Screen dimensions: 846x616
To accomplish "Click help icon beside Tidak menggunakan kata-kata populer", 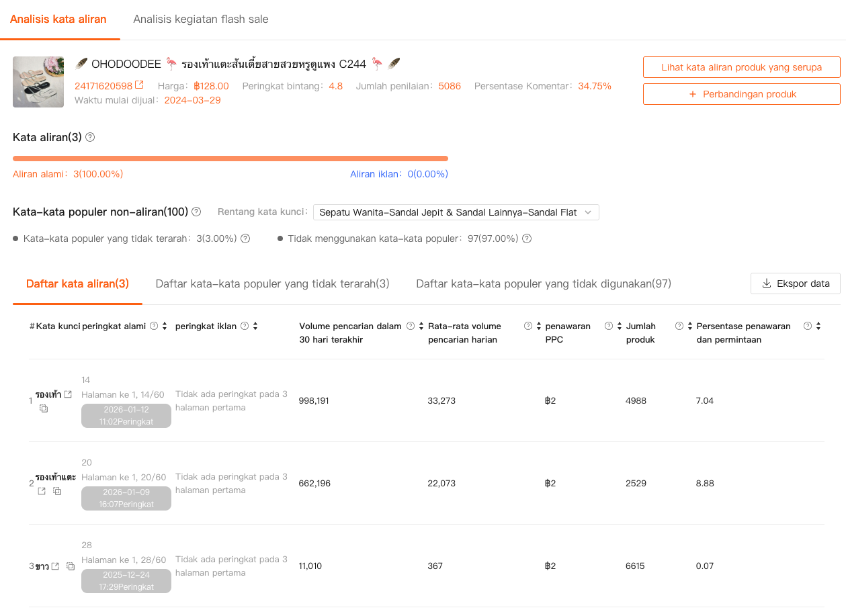I will pos(527,238).
